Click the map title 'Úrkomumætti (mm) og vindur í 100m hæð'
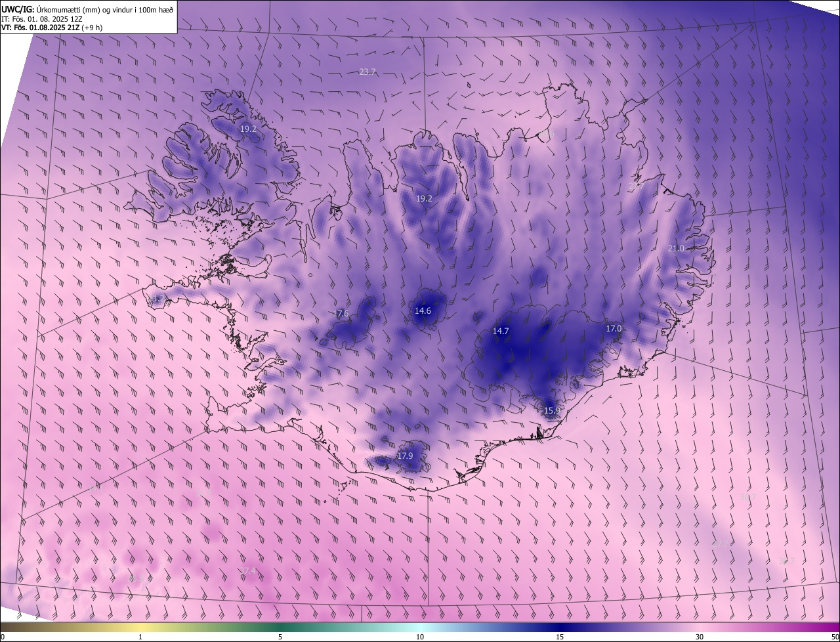Image resolution: width=840 pixels, height=642 pixels. tap(104, 9)
